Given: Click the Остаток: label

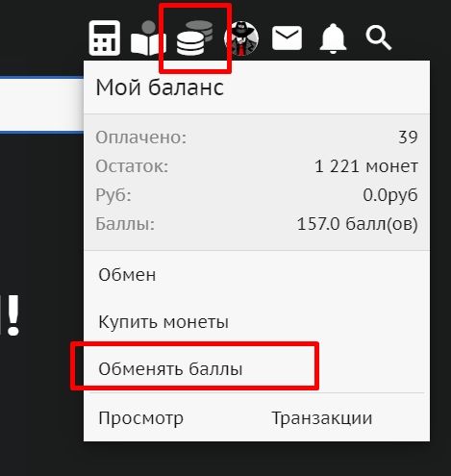Looking at the screenshot, I should (132, 166).
